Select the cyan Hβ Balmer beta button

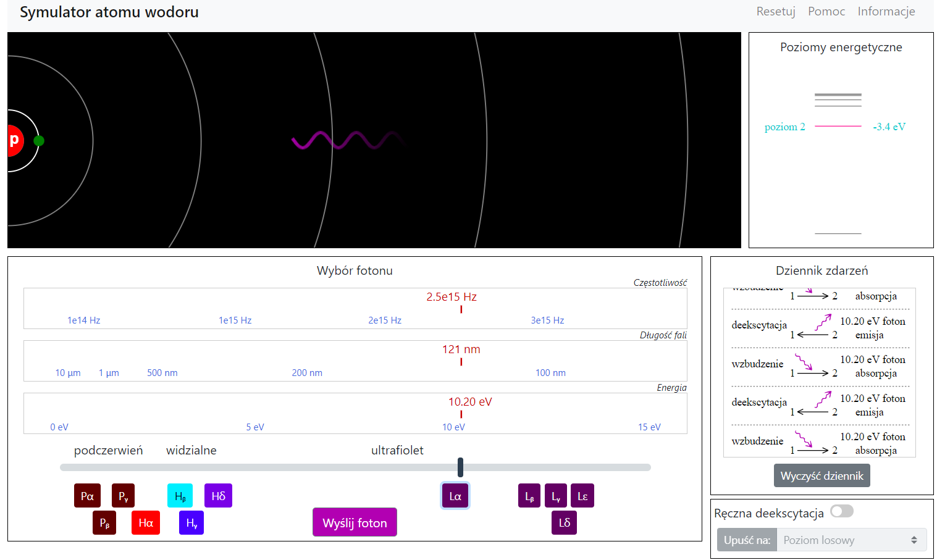click(x=180, y=496)
